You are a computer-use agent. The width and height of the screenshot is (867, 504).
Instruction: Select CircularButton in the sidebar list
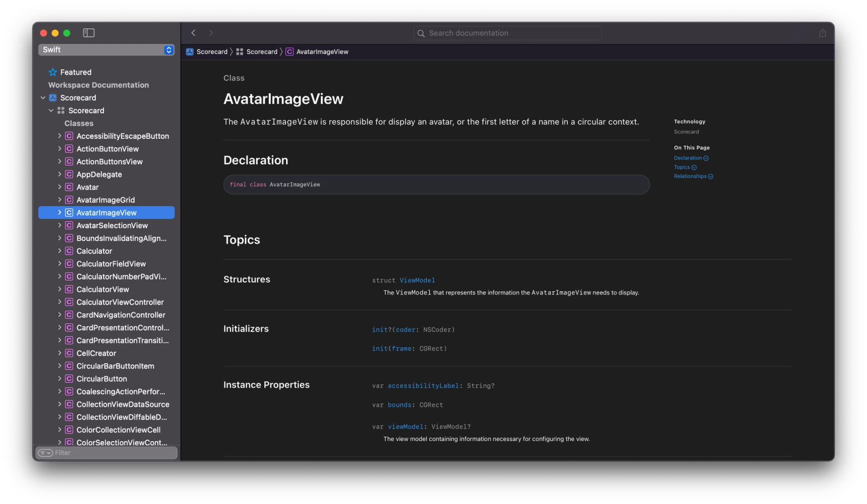pyautogui.click(x=101, y=379)
